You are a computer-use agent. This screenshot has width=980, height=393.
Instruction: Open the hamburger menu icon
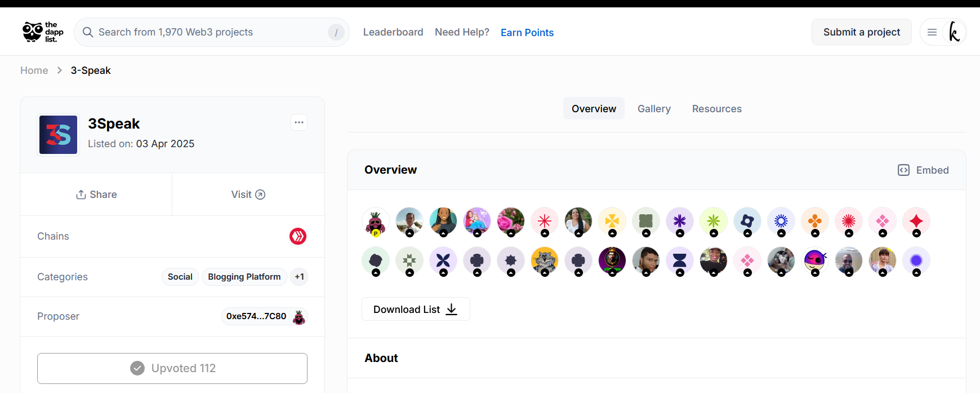click(932, 32)
